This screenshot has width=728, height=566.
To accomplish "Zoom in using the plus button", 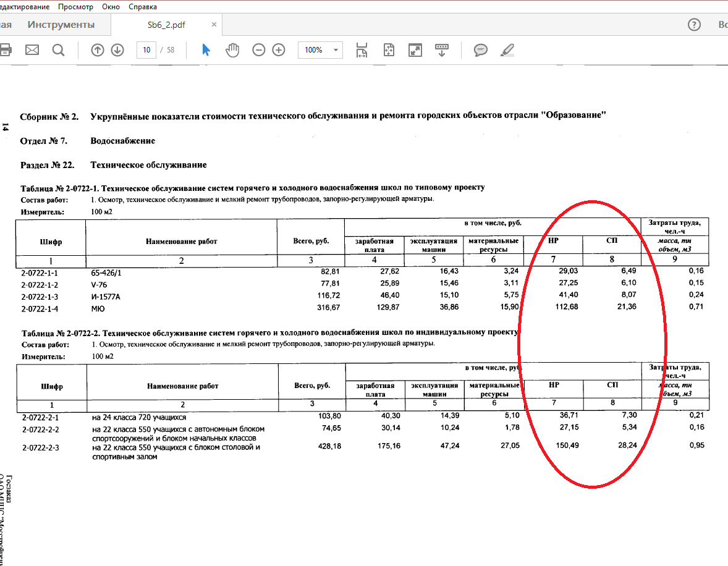I will [279, 49].
